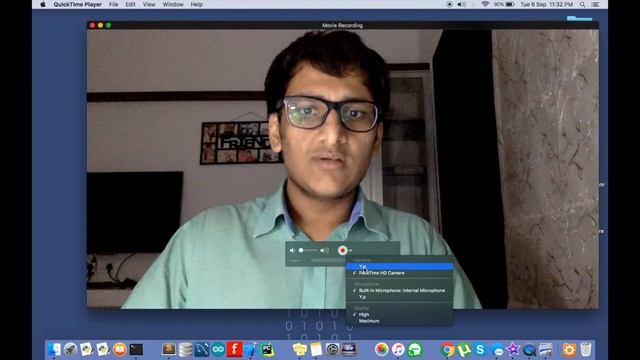Click the battery status indicator

coord(504,4)
